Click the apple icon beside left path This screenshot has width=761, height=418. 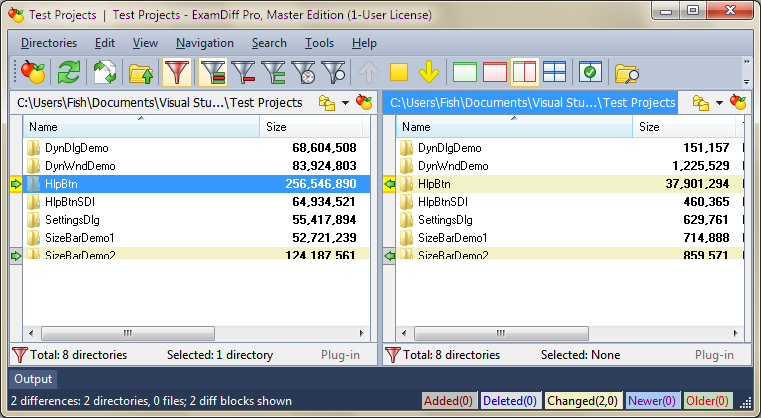click(x=364, y=102)
